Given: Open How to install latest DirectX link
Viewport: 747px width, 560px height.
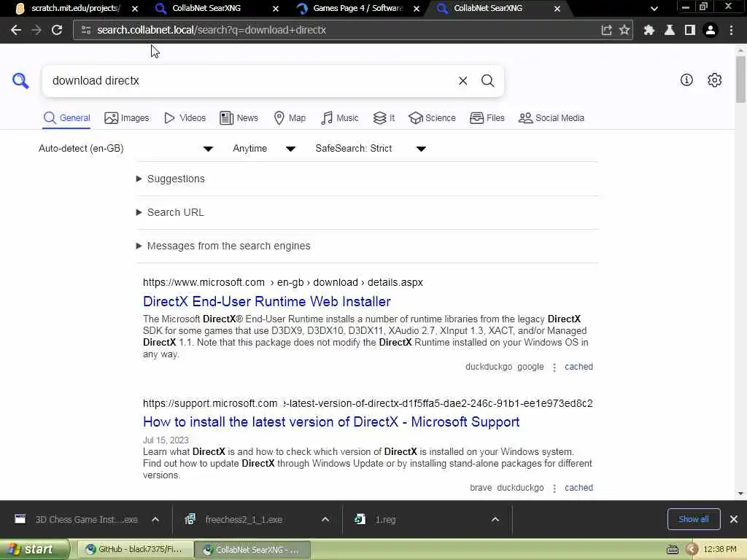Looking at the screenshot, I should point(331,422).
